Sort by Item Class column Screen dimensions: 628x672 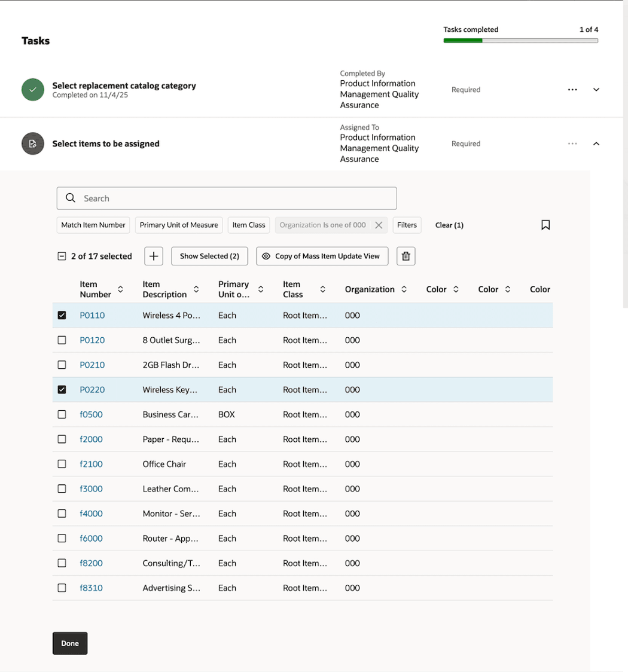pos(323,289)
